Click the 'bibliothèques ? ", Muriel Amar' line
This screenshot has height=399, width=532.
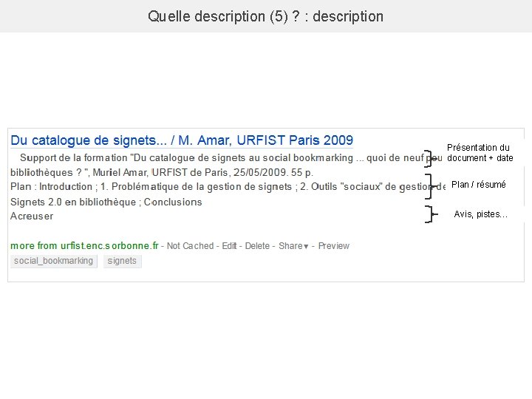click(162, 172)
